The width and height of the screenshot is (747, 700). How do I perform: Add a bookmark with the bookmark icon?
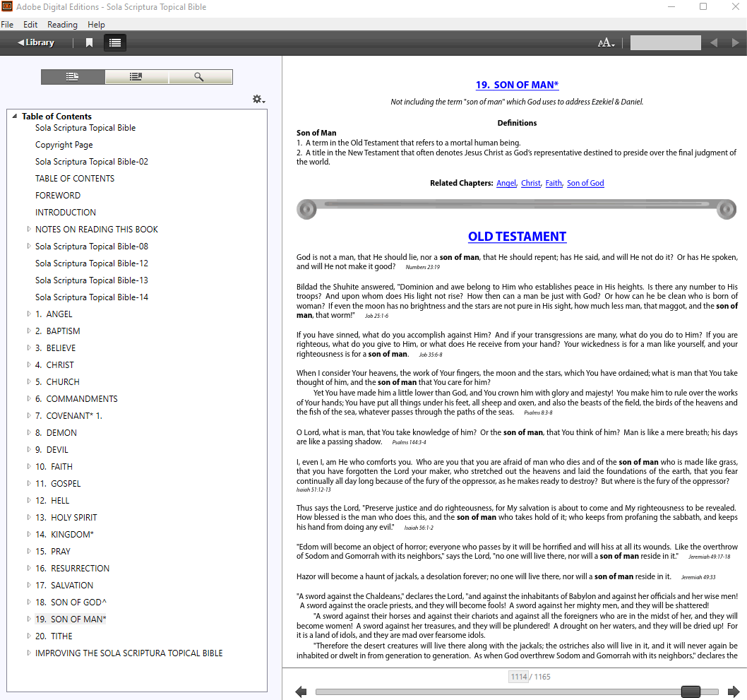pos(89,43)
